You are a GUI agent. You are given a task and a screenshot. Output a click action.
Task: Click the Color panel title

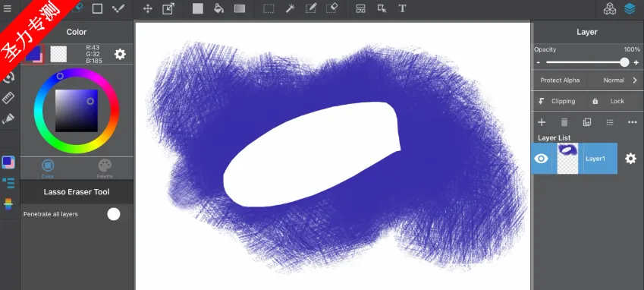[77, 32]
